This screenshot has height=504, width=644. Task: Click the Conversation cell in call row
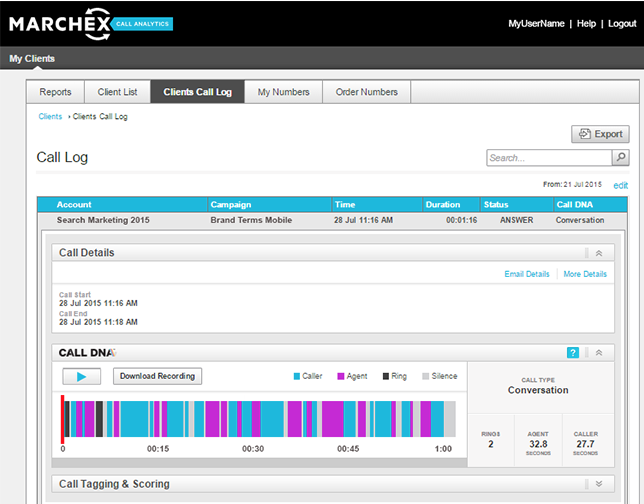[x=580, y=220]
